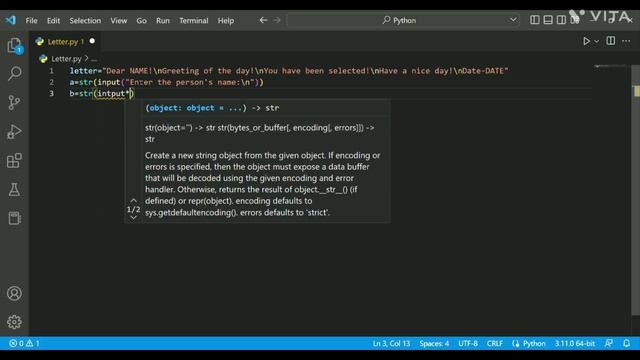Screen dimensions: 640x360
Task: Toggle the bottom panel layout
Action: pyautogui.click(x=548, y=20)
